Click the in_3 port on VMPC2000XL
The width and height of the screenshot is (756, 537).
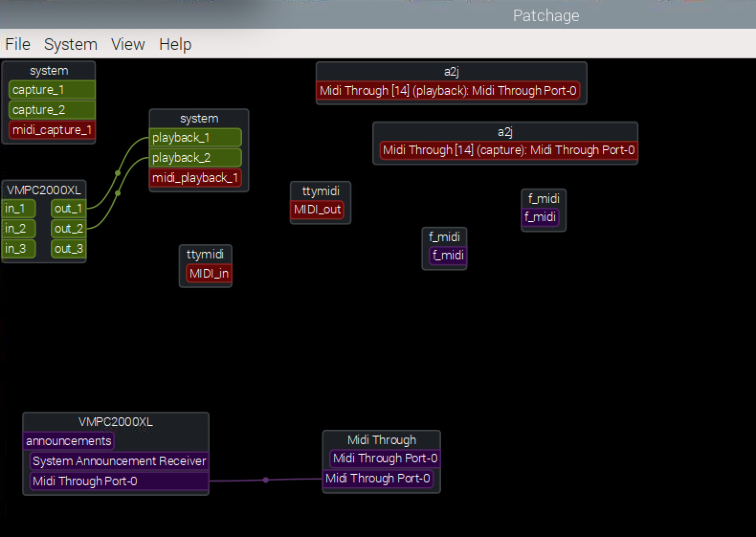(x=18, y=249)
